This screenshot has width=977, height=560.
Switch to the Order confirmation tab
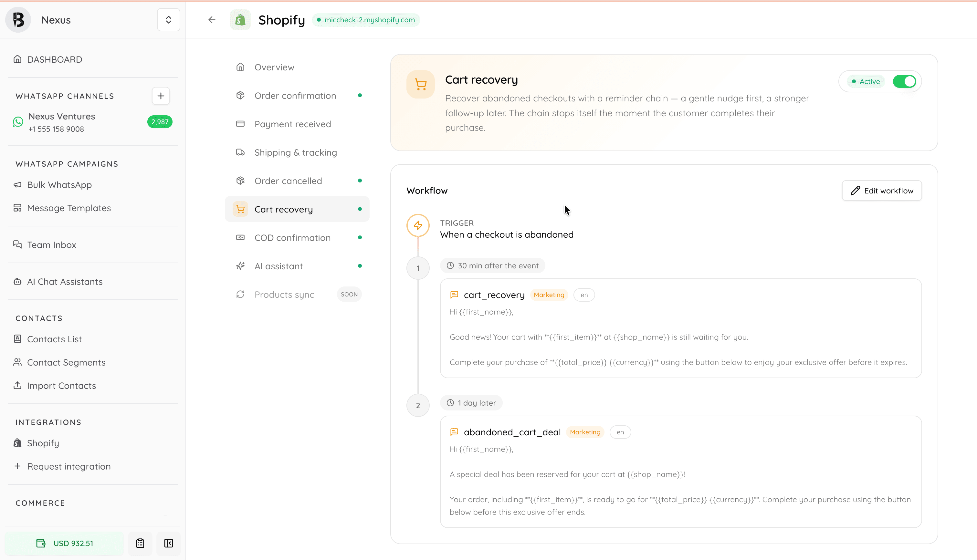coord(297,96)
